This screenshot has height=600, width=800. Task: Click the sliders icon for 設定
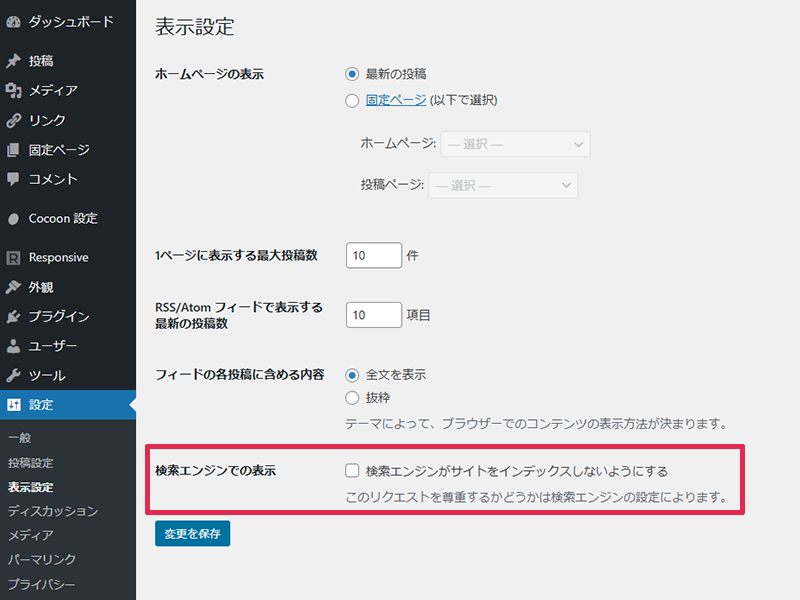tap(14, 405)
